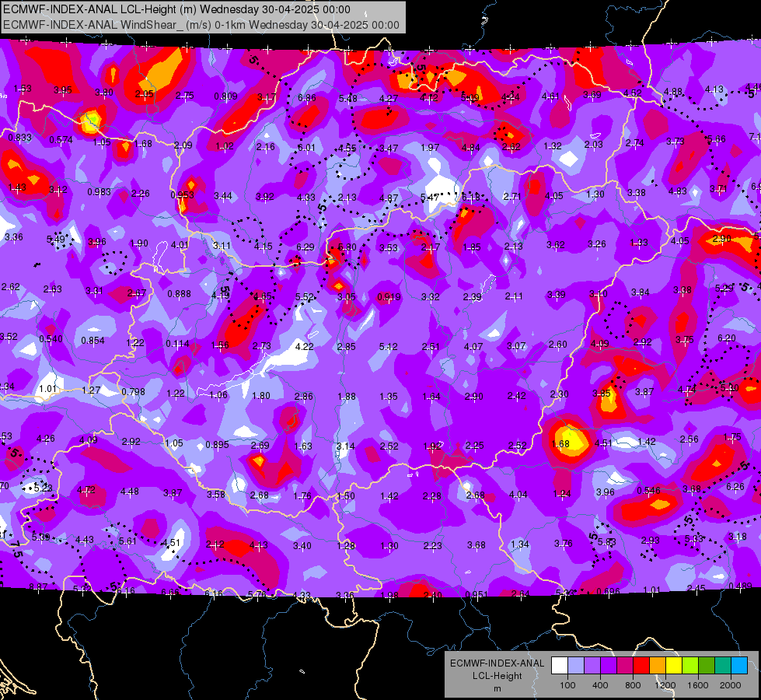
Task: Click the wind shear value '5.52'
Action: pos(304,297)
